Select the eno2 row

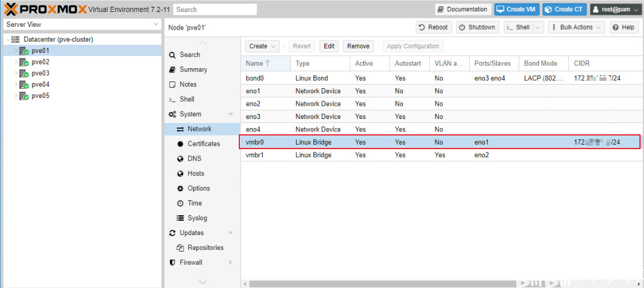(441, 104)
